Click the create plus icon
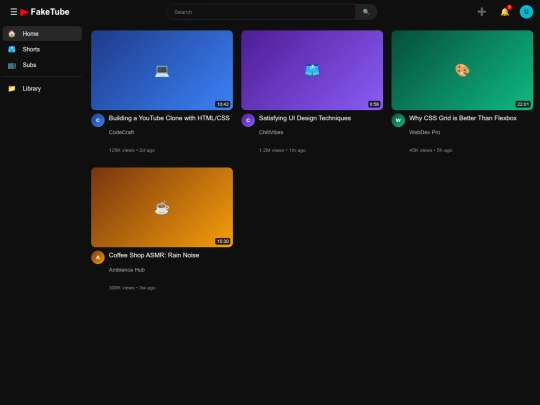This screenshot has width=540, height=405. (481, 12)
